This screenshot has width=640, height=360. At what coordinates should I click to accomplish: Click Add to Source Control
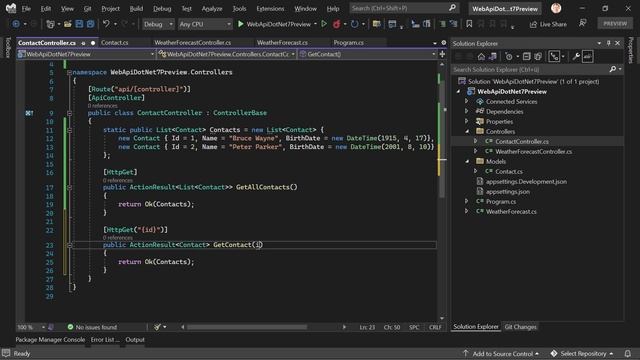click(501, 353)
